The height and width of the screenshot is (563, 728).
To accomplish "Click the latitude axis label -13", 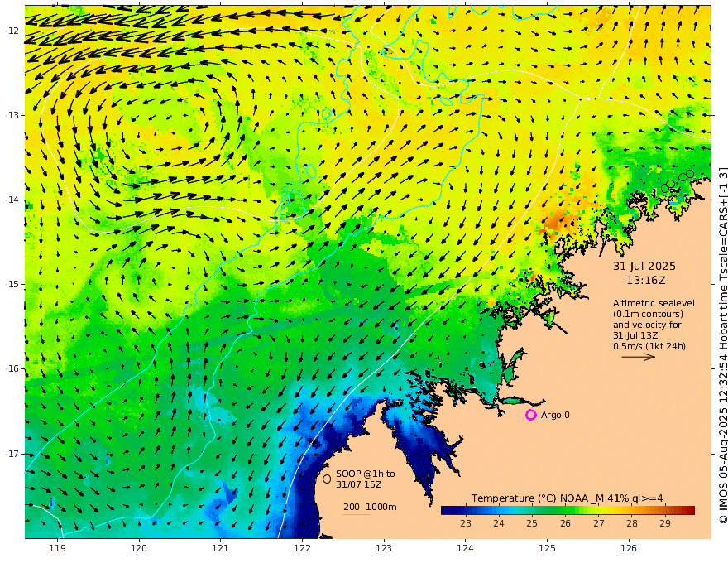I will [12, 115].
